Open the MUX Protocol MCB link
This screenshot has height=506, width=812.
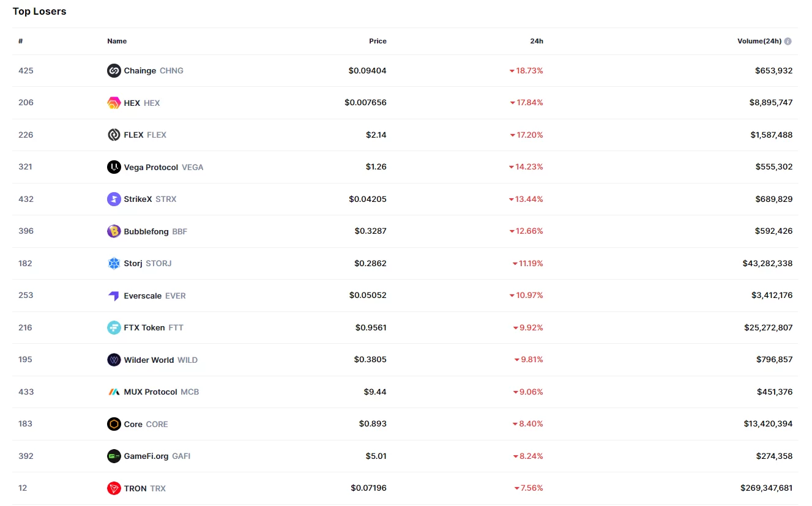[161, 392]
